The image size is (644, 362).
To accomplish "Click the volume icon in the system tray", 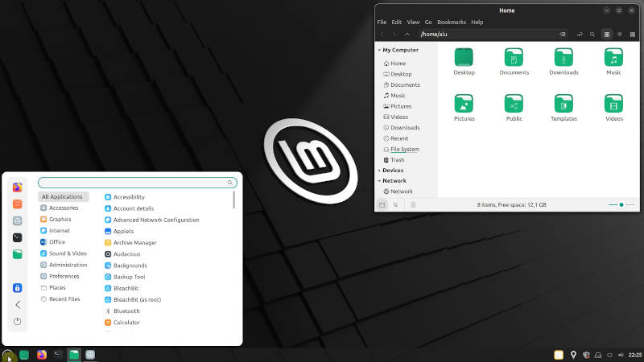I will coord(621,355).
